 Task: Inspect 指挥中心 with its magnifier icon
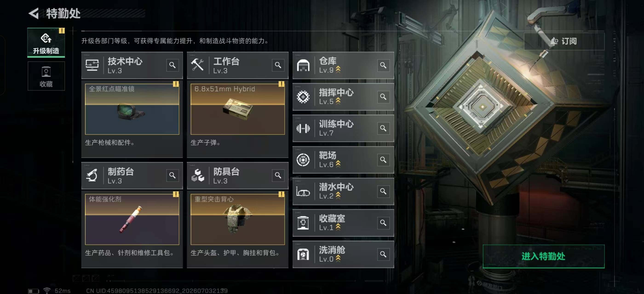[383, 97]
